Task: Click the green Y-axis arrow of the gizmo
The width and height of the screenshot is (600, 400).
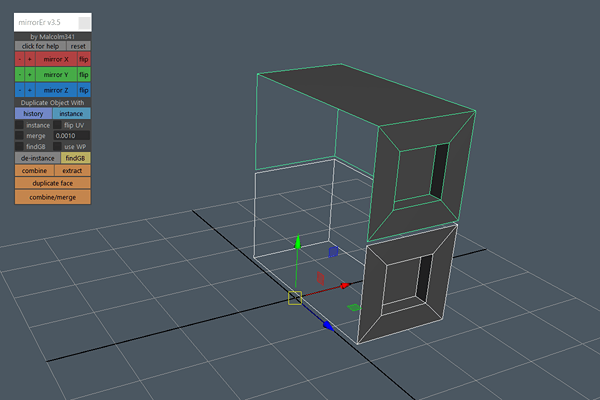Action: tap(295, 243)
